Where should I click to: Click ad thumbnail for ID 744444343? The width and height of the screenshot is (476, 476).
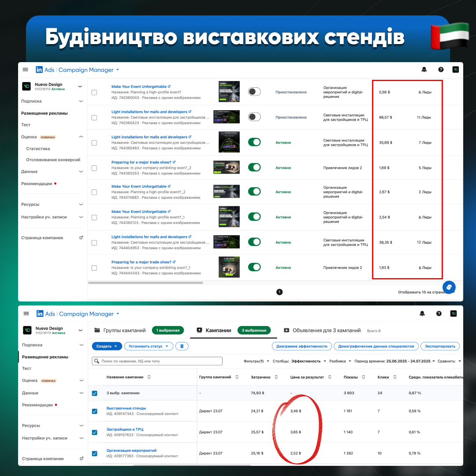click(229, 267)
